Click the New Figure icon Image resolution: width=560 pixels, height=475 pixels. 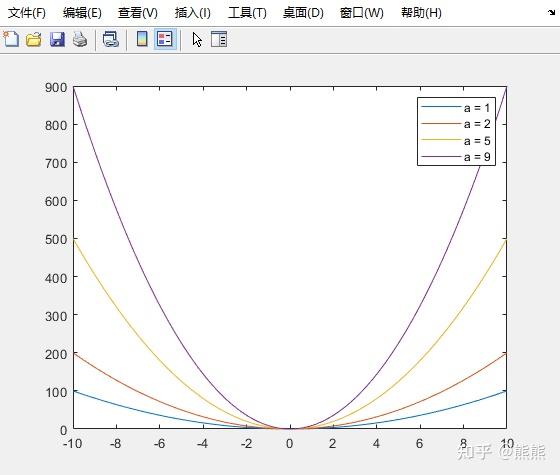pos(11,39)
